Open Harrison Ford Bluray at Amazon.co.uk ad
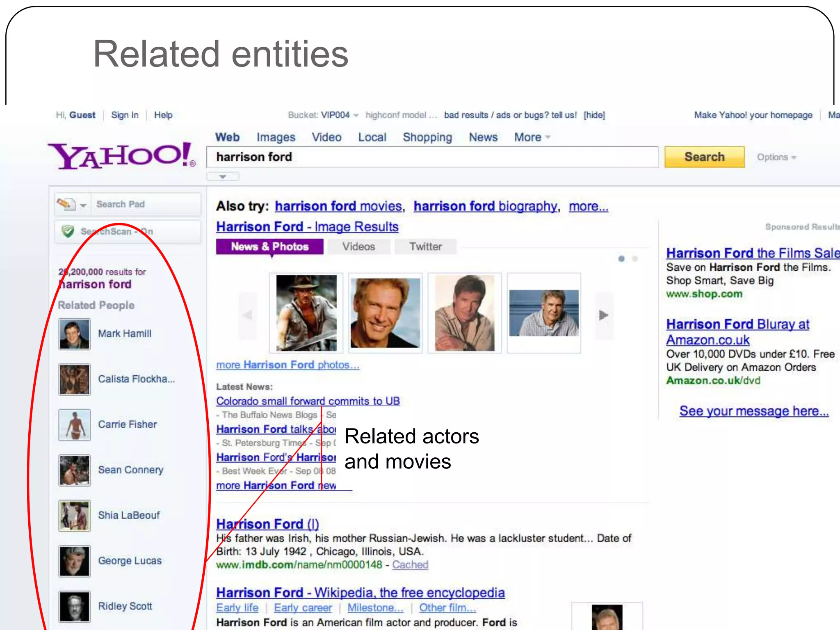This screenshot has width=840, height=630. [x=737, y=332]
